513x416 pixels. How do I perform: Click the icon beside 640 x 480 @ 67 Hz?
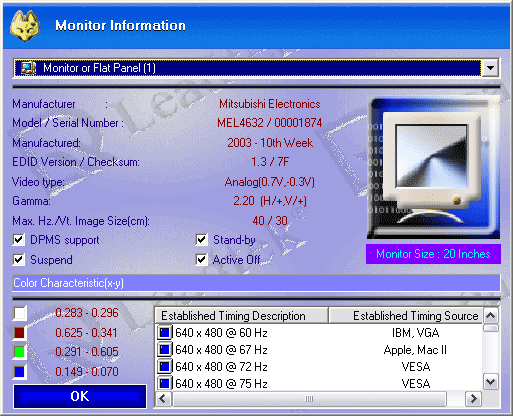click(165, 350)
